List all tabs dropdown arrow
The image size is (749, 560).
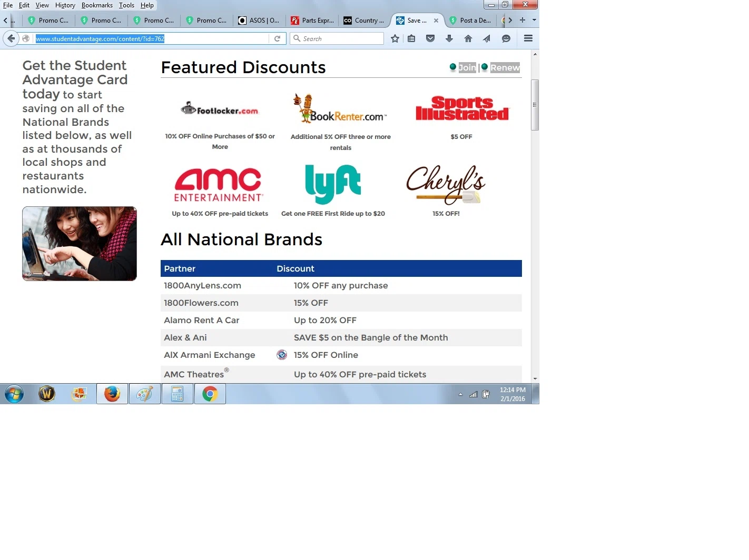pyautogui.click(x=534, y=20)
